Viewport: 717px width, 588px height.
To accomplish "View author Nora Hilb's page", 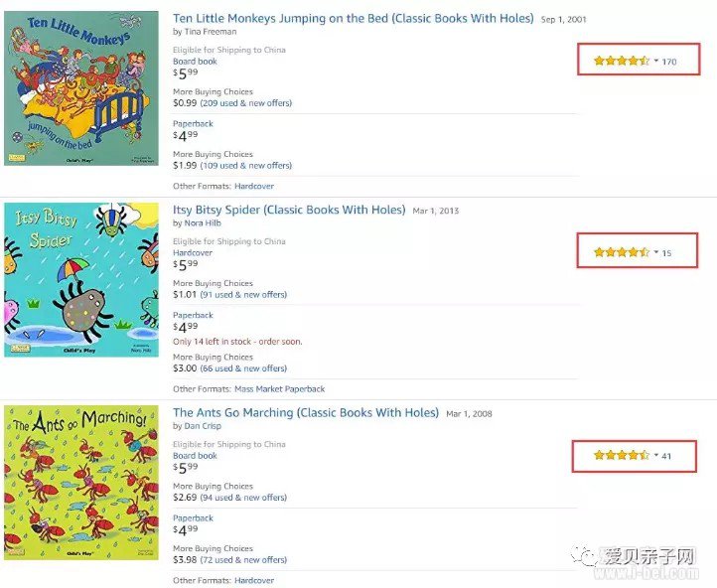I will click(205, 223).
